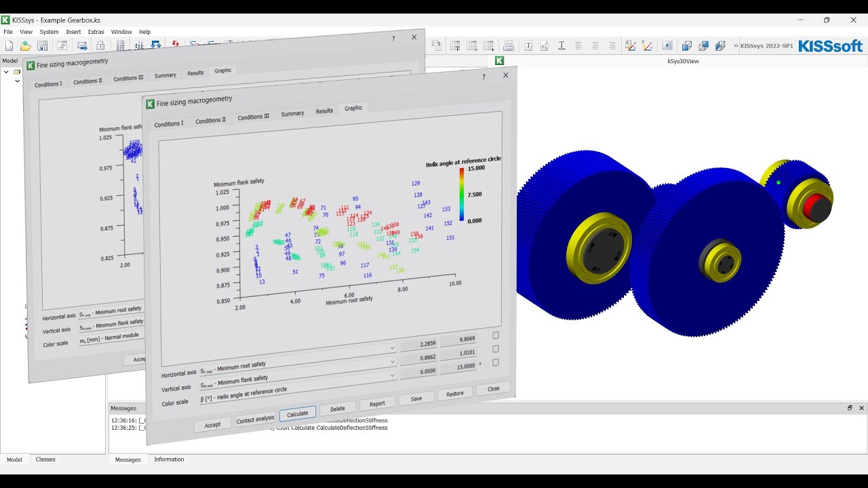The width and height of the screenshot is (868, 488).
Task: Click the second table grid toolbar icon
Action: pos(472,46)
